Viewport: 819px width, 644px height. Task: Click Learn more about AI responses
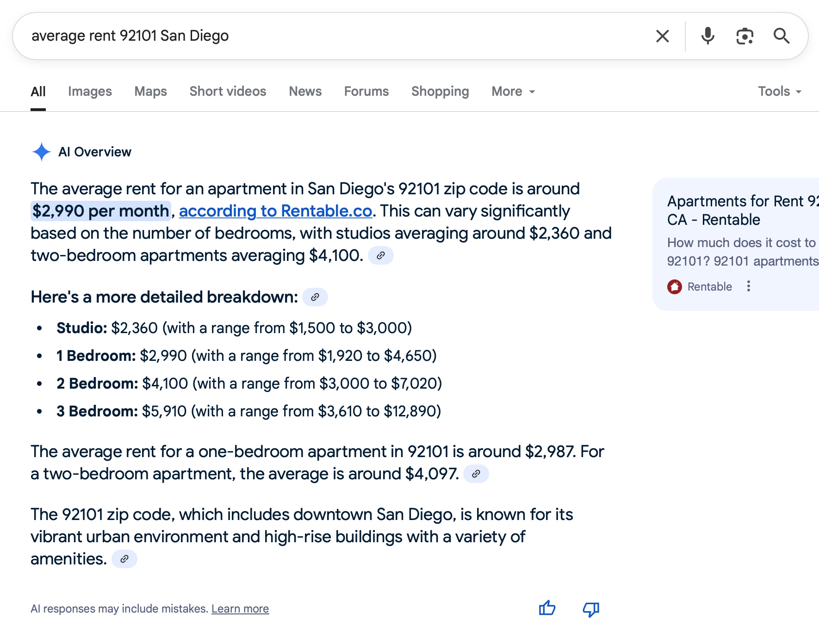coord(240,609)
